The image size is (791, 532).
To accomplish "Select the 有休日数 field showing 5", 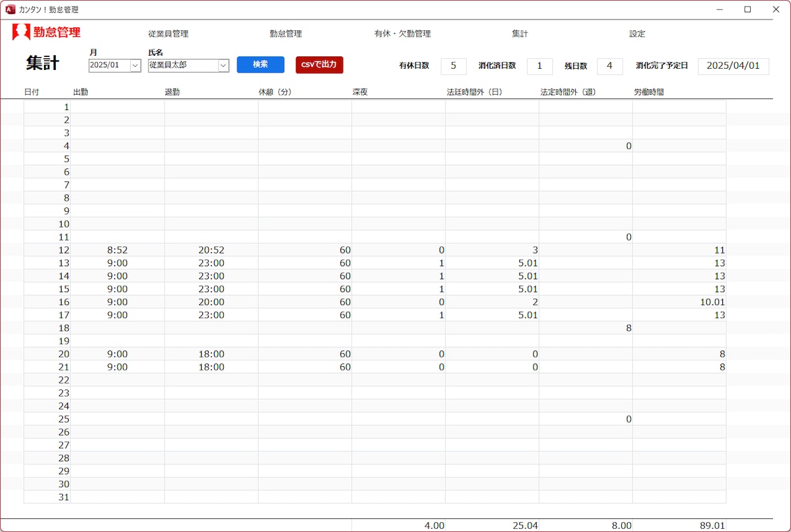I will pyautogui.click(x=454, y=66).
